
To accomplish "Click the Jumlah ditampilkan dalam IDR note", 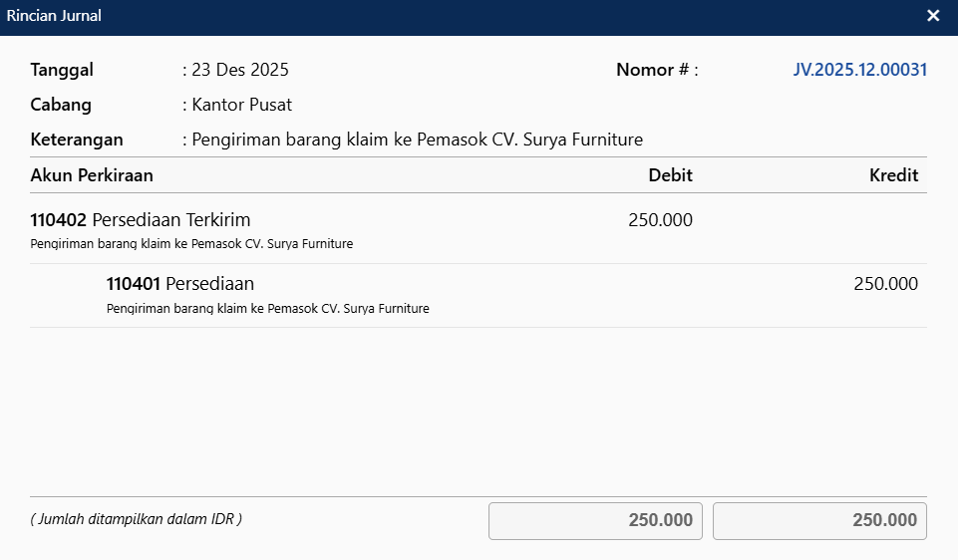I will [x=136, y=519].
